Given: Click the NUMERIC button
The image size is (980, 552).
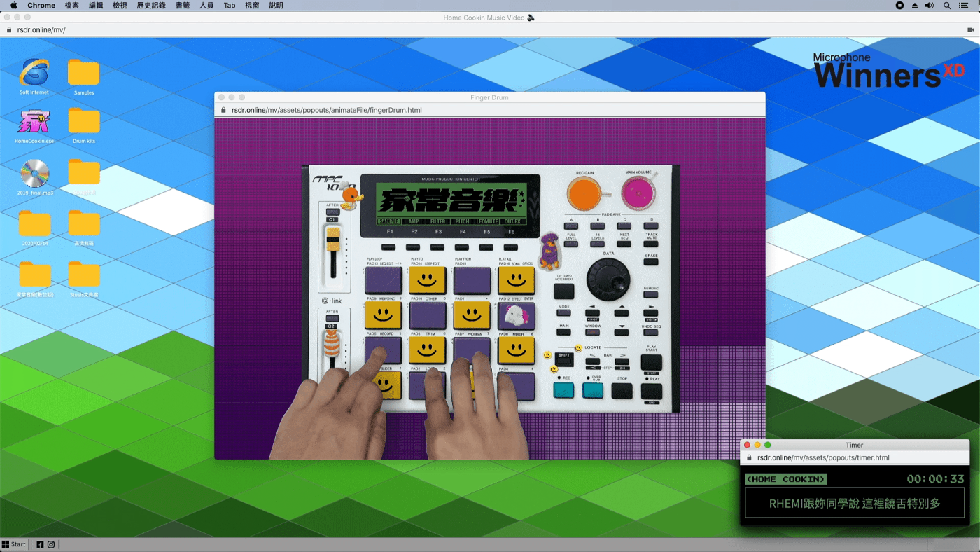Looking at the screenshot, I should click(651, 294).
